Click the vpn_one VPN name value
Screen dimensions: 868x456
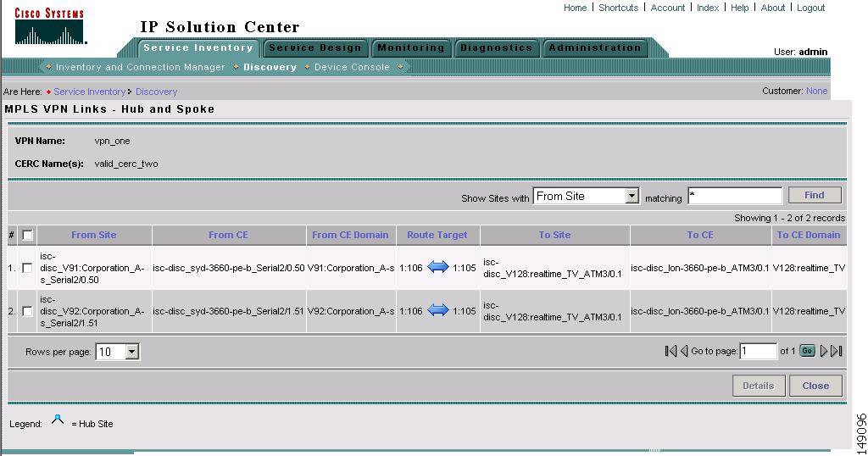[x=113, y=141]
